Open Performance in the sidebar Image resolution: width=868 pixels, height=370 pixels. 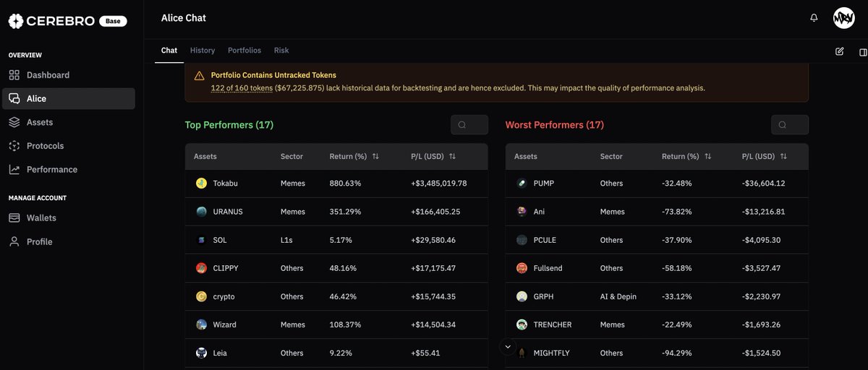[x=69, y=170]
